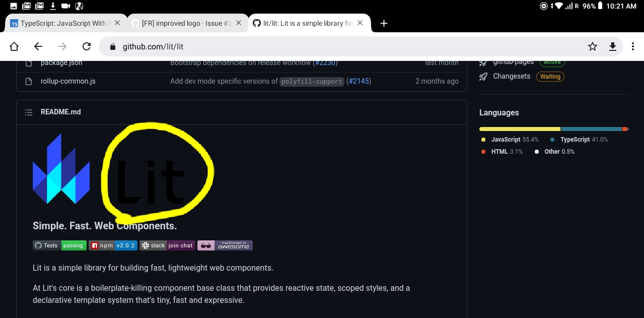Click the red HTML segment of language bar
644x318 pixels.
point(625,129)
